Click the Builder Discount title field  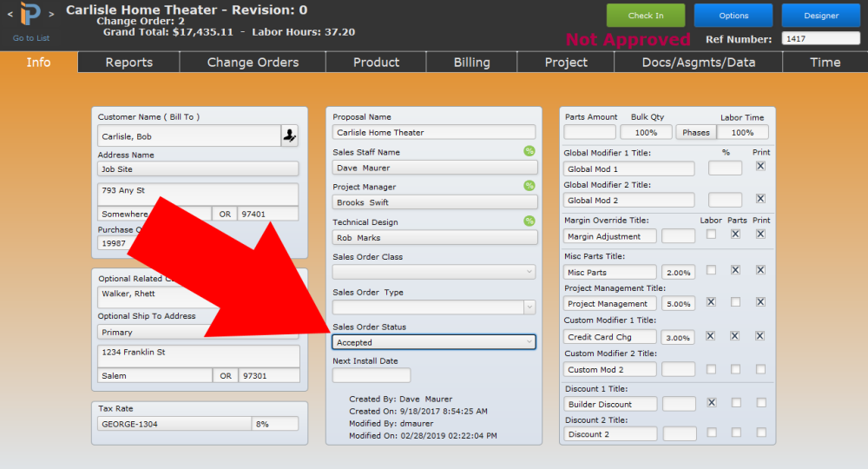pyautogui.click(x=610, y=404)
